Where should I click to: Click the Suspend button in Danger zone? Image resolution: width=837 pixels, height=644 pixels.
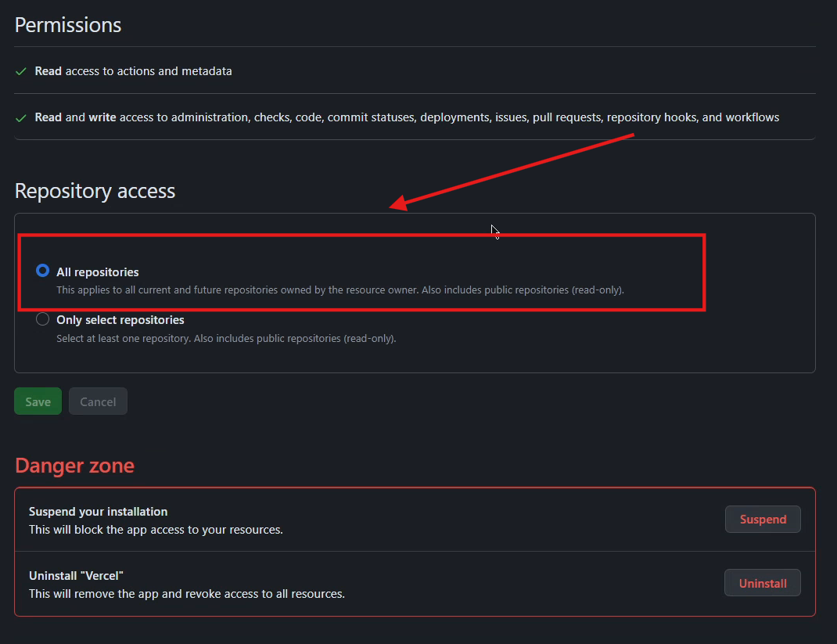[x=763, y=519]
